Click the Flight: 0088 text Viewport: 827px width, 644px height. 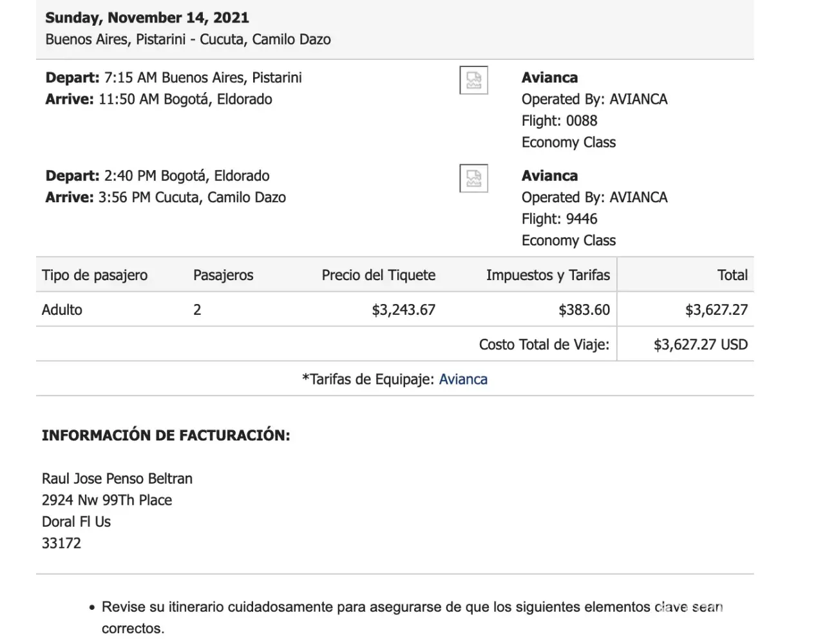click(559, 120)
